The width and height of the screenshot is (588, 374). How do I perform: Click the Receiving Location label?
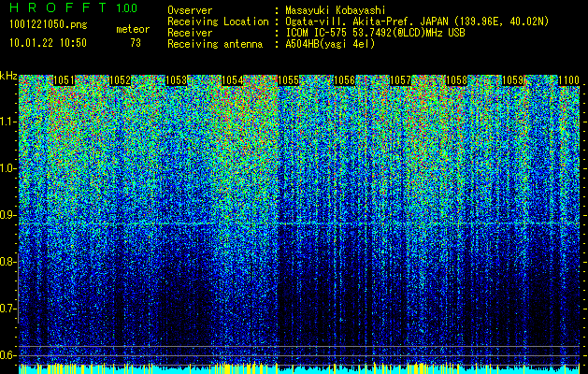coord(218,22)
